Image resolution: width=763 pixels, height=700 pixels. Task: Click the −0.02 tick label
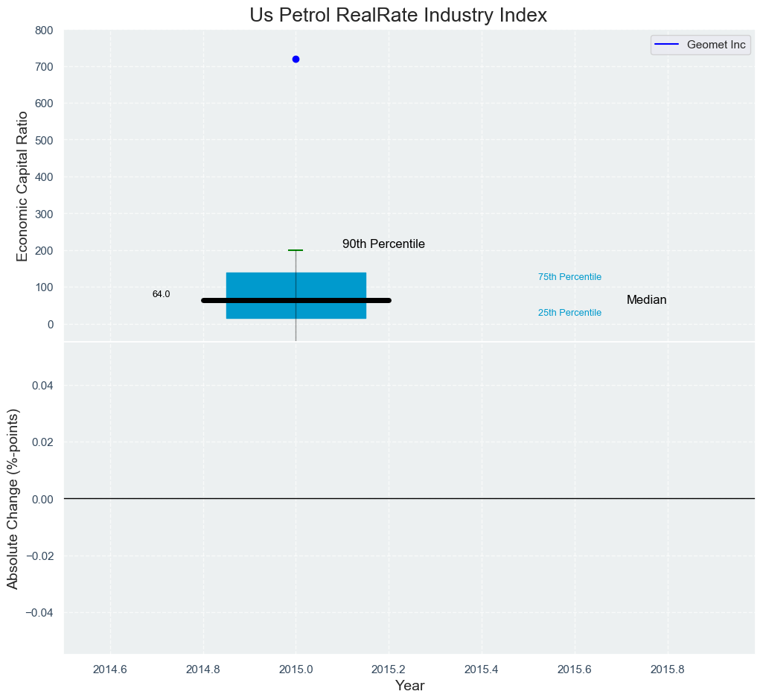[39, 556]
